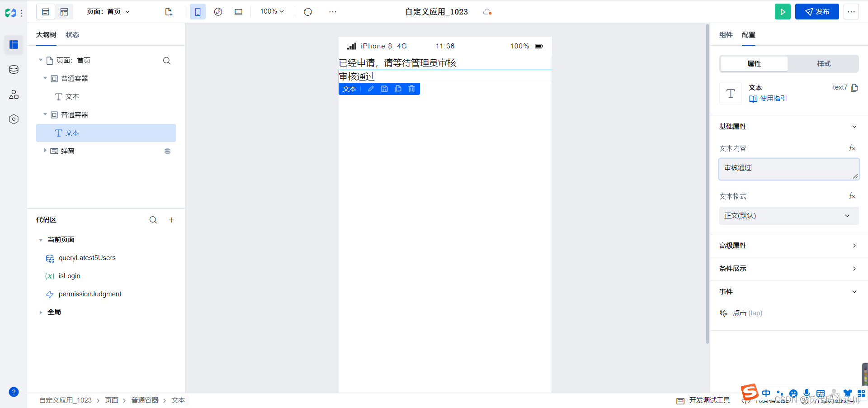Open the 100% zoom dropdown
Image resolution: width=868 pixels, height=408 pixels.
tap(272, 11)
